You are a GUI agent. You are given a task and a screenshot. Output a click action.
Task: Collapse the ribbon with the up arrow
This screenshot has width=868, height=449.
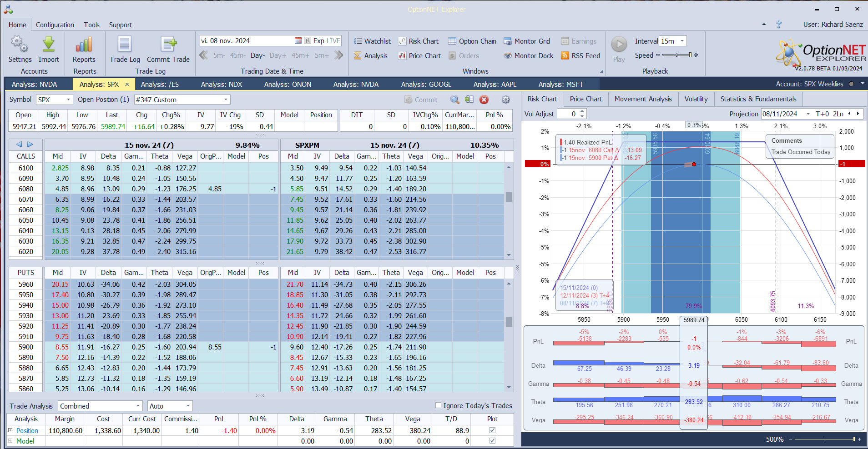(764, 25)
